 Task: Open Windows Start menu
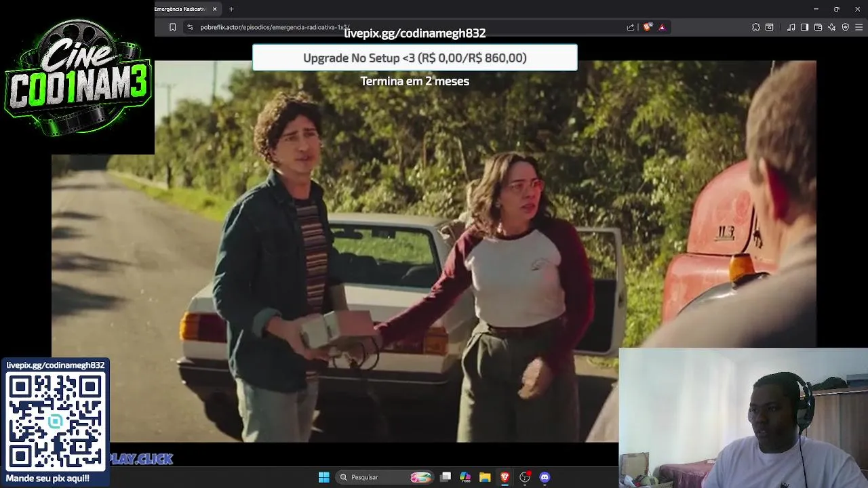click(323, 477)
